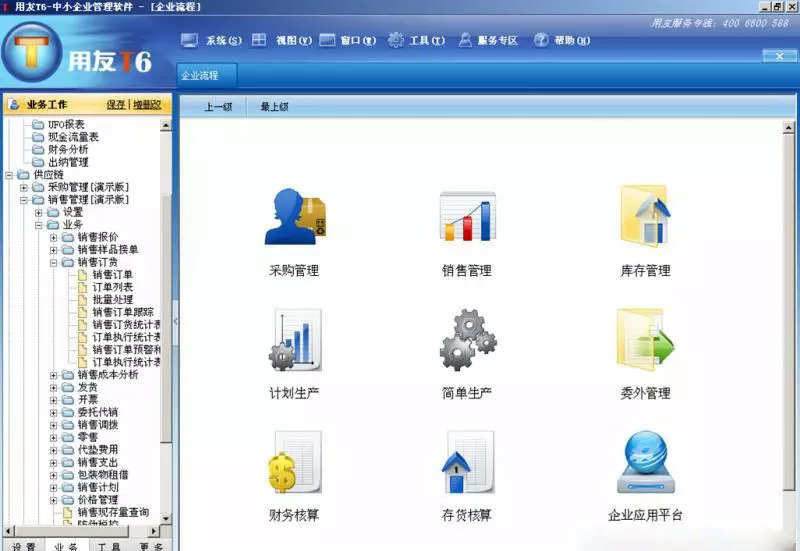Click the gear icon beside 工具(T)

click(395, 40)
